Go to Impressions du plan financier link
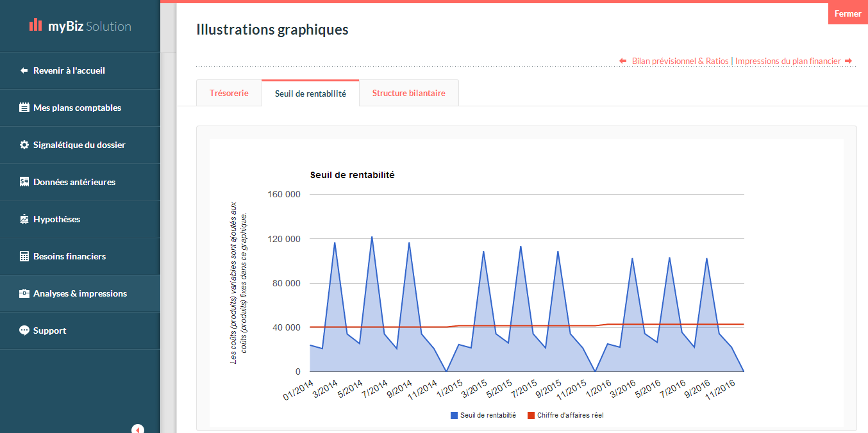This screenshot has height=433, width=868. [x=788, y=61]
